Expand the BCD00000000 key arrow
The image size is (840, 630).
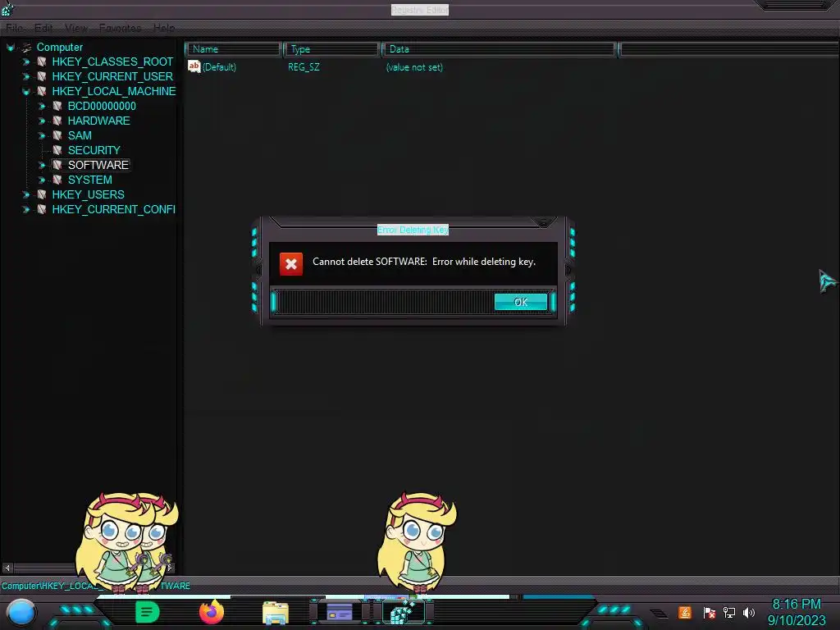click(x=41, y=106)
